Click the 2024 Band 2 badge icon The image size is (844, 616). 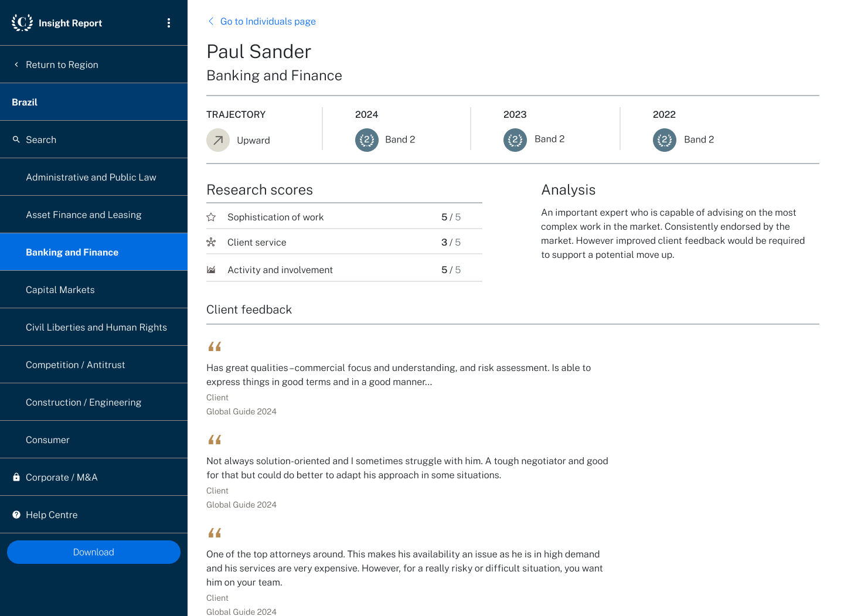(367, 140)
